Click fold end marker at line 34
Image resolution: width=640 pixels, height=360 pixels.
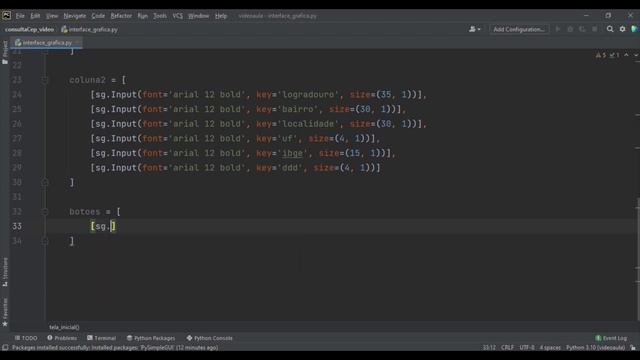pos(45,241)
